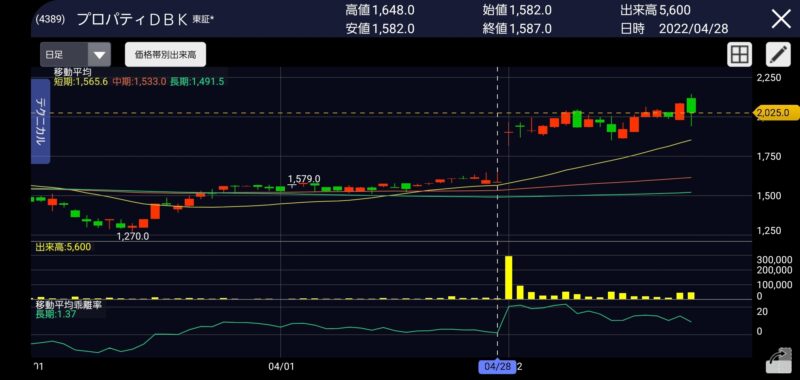The width and height of the screenshot is (800, 380).
Task: Tap the 1,270.0 low price annotation
Action: pyautogui.click(x=133, y=236)
